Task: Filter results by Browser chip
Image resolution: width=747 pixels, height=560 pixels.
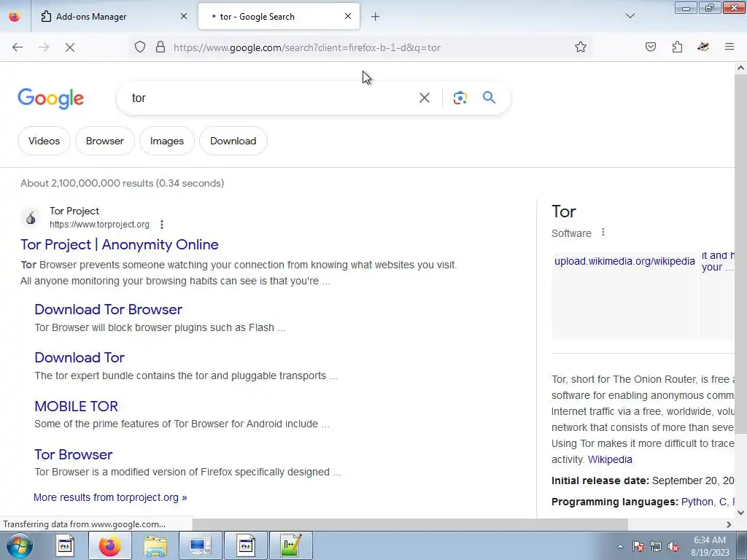Action: tap(105, 141)
